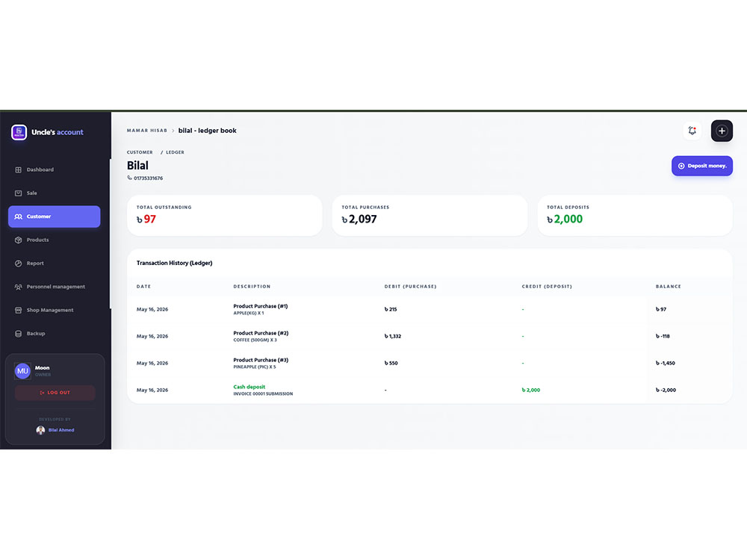The image size is (747, 560).
Task: Select the phone number 01735331676
Action: click(148, 178)
